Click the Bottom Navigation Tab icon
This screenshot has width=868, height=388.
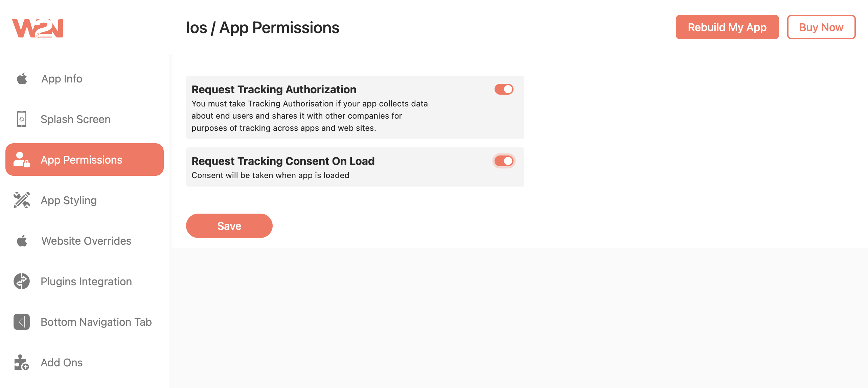click(21, 322)
